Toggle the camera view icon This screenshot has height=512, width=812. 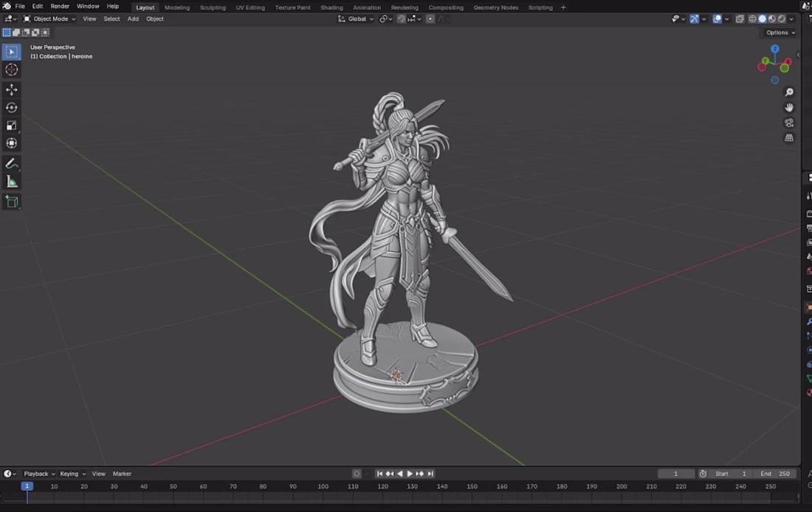[788, 123]
